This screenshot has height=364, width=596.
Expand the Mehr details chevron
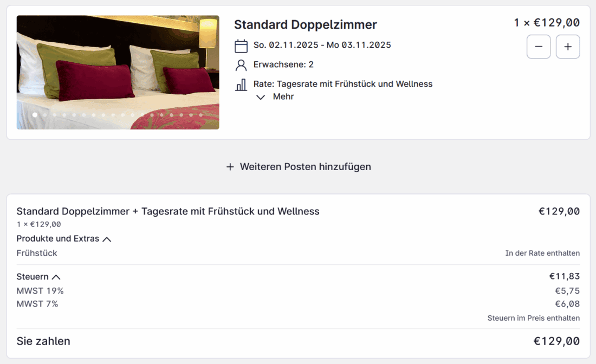click(x=261, y=97)
